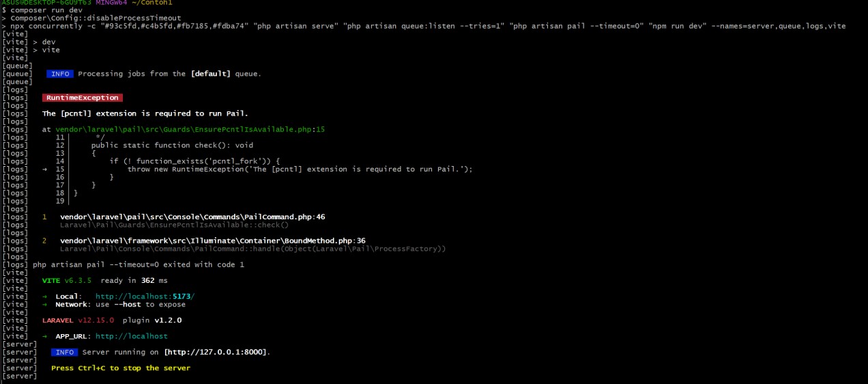Click the INFO badge before "Server running"
868x384 pixels.
(x=64, y=352)
